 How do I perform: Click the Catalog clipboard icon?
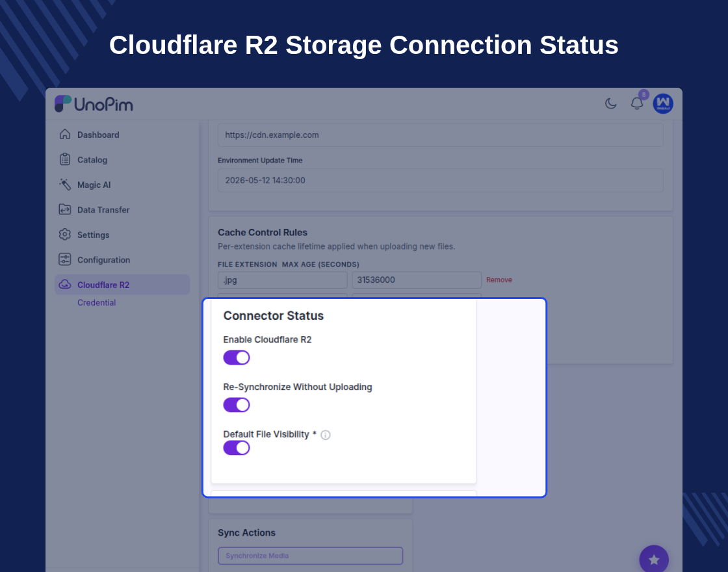65,159
